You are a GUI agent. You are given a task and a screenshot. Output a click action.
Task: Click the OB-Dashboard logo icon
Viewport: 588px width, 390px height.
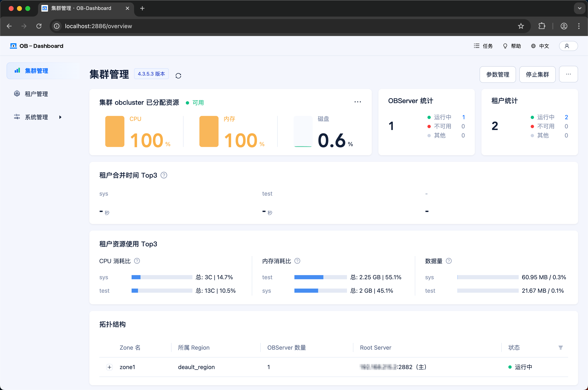[13, 46]
